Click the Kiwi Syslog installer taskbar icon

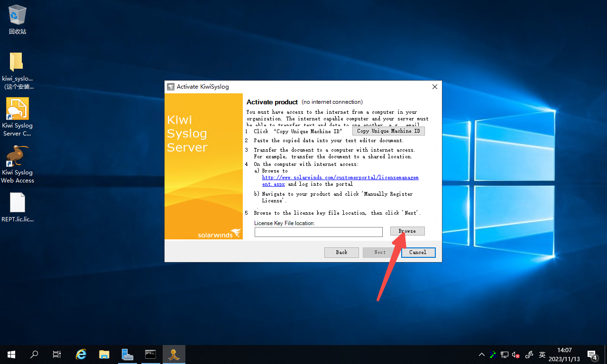pyautogui.click(x=174, y=355)
